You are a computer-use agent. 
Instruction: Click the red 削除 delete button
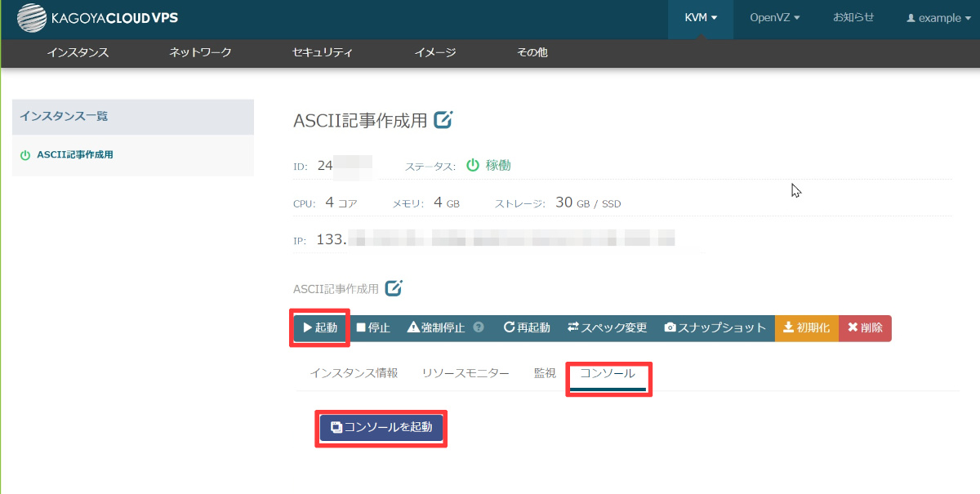tap(865, 327)
